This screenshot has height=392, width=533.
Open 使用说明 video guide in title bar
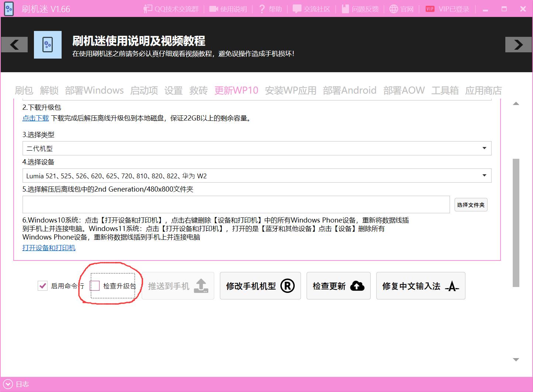pos(228,9)
